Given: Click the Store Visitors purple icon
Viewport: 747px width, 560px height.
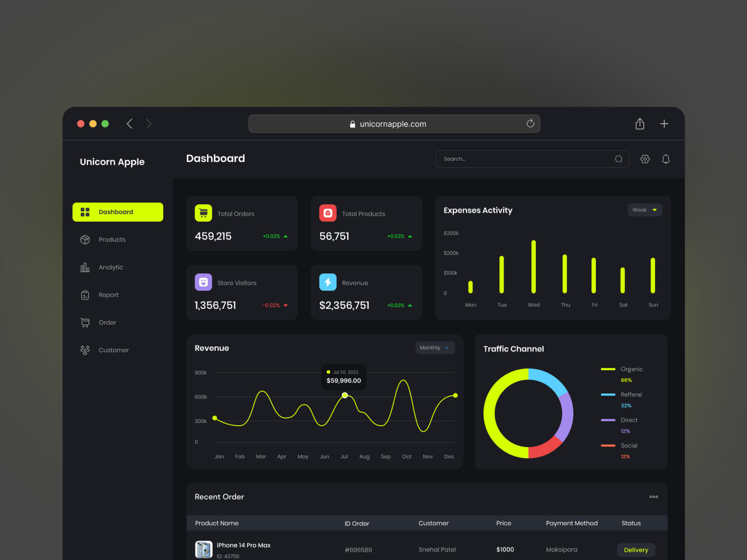Looking at the screenshot, I should [204, 282].
